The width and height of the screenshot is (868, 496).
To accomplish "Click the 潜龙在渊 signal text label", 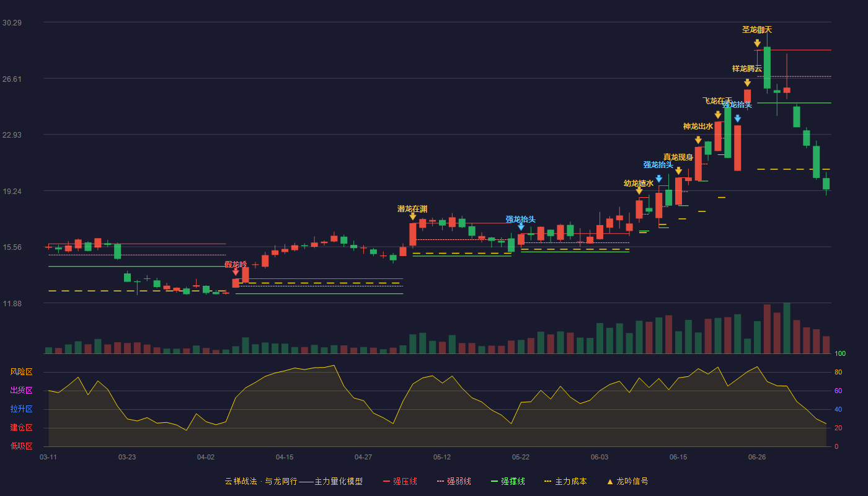I will pyautogui.click(x=412, y=209).
